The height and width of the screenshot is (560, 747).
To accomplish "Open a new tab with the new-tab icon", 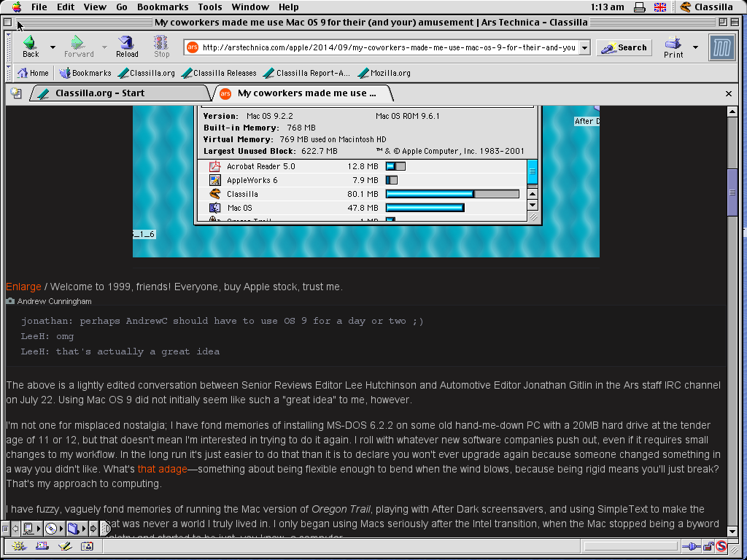I will [x=16, y=93].
